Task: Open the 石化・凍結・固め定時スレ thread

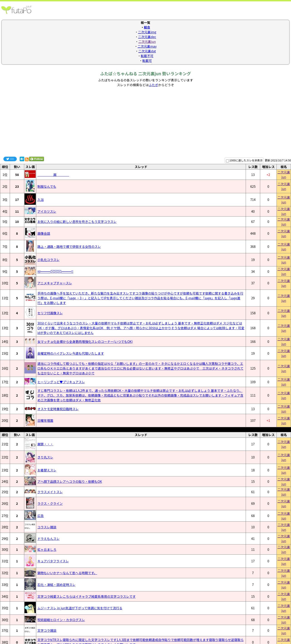Action: [x=56, y=585]
